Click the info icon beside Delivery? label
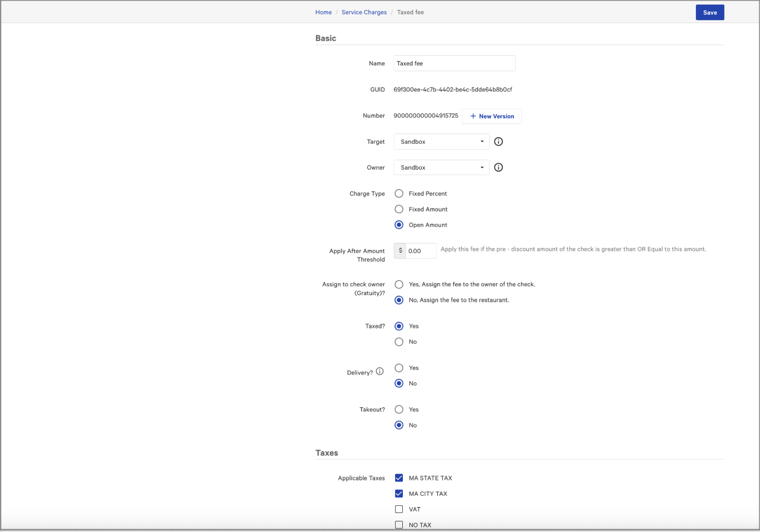 pos(380,372)
